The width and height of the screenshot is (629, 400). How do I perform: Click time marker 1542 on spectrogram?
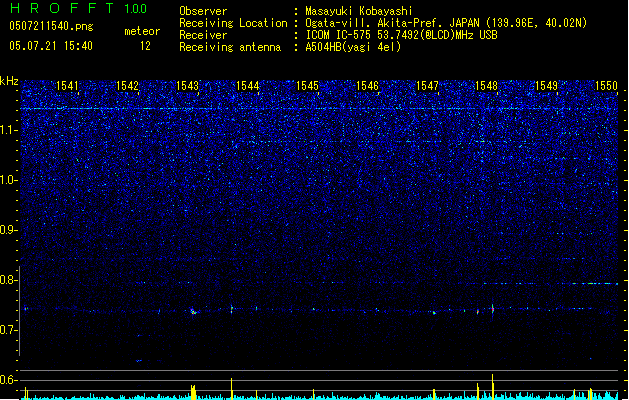click(127, 86)
